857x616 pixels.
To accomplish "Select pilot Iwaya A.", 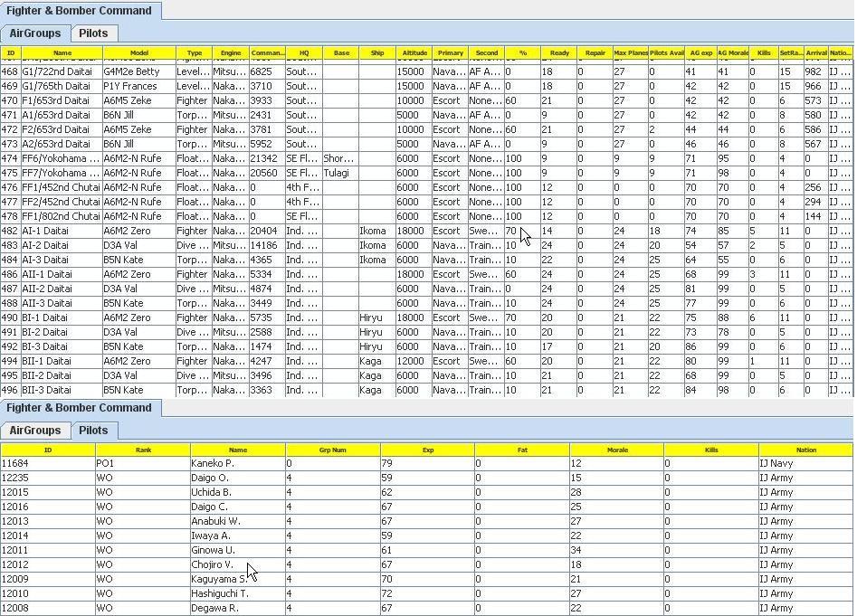I will (x=426, y=535).
